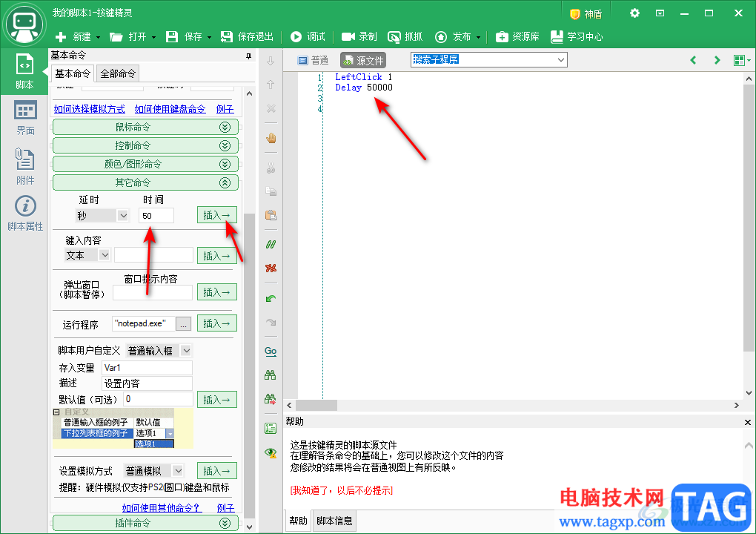The height and width of the screenshot is (534, 756).
Task: Click 插入 button for 键入内容
Action: point(217,256)
